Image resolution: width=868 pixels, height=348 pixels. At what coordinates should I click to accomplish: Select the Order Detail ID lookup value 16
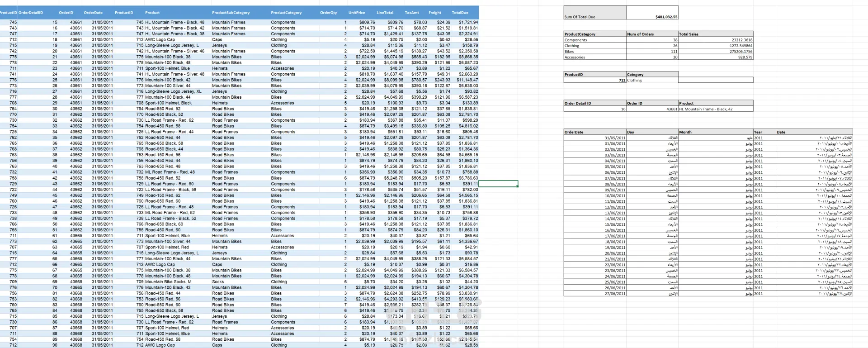[x=594, y=109]
